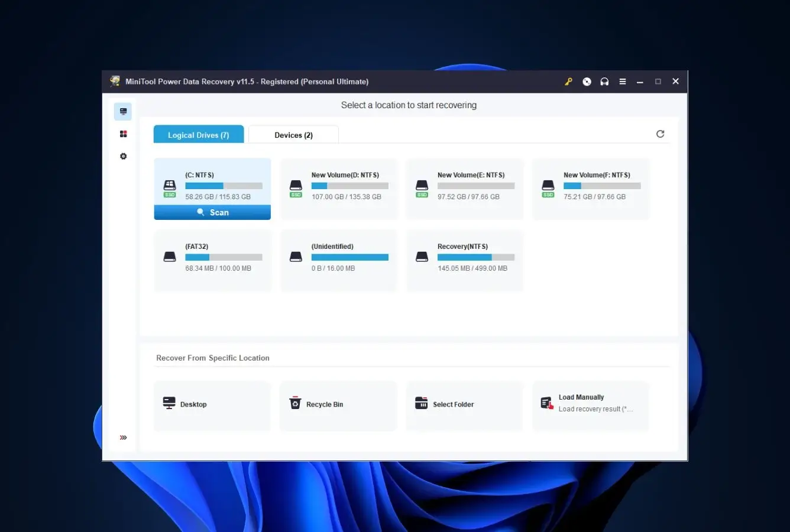Screen dimensions: 790x532
Task: Click the F: drive SSD icon
Action: tap(548, 189)
